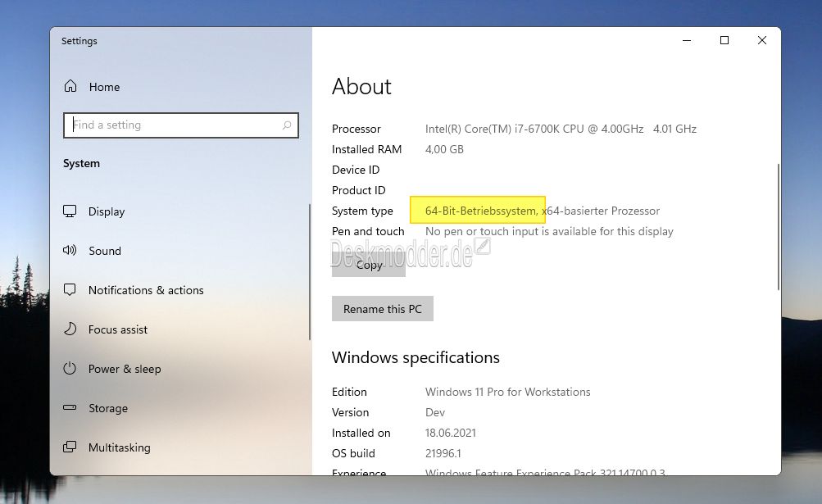Click the Find a setting search box
Screen dimensions: 822x504
(181, 125)
